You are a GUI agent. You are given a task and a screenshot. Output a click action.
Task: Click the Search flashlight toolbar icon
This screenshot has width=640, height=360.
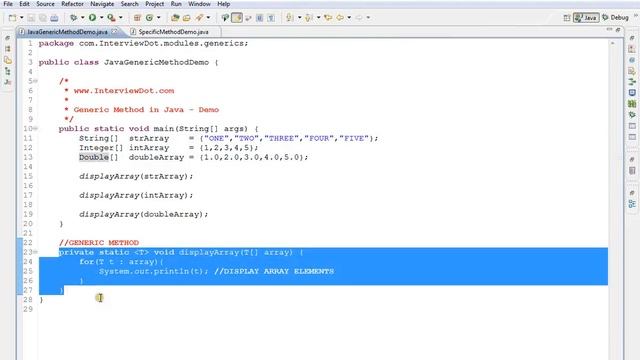[199, 18]
